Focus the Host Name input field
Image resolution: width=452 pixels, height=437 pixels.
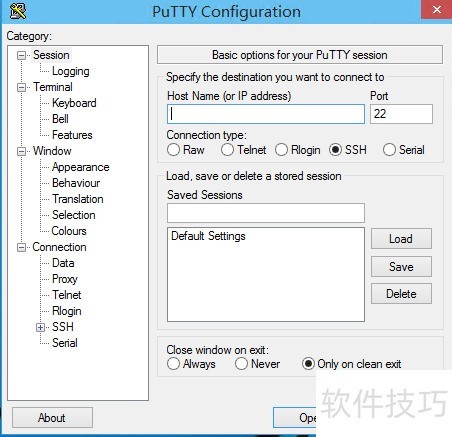click(266, 114)
